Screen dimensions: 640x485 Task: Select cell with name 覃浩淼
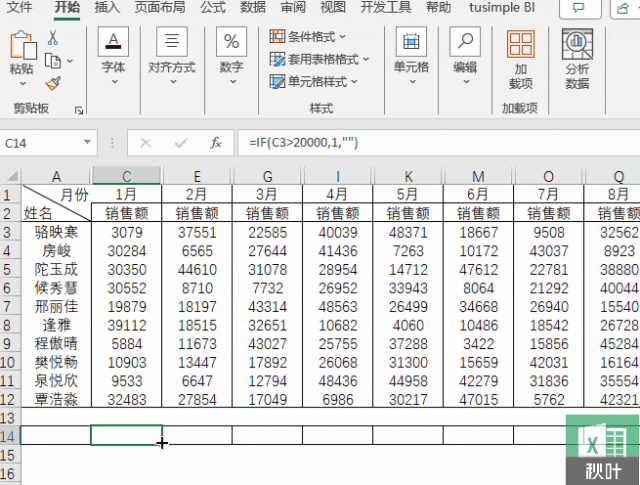click(56, 399)
